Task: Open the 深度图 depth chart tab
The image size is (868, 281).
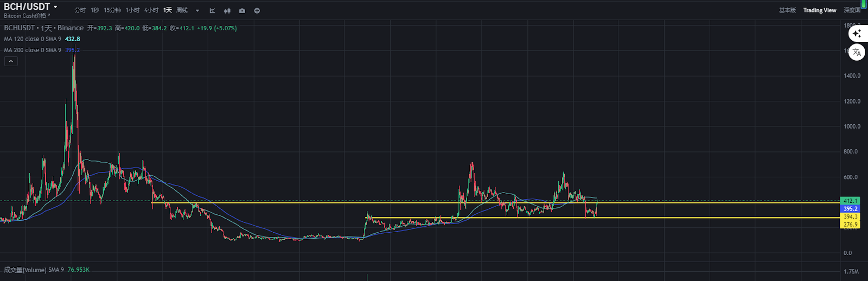Action: [852, 10]
